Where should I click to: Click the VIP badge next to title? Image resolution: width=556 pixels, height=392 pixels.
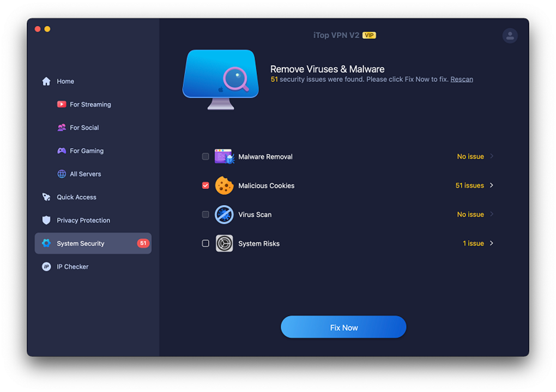[x=370, y=35]
